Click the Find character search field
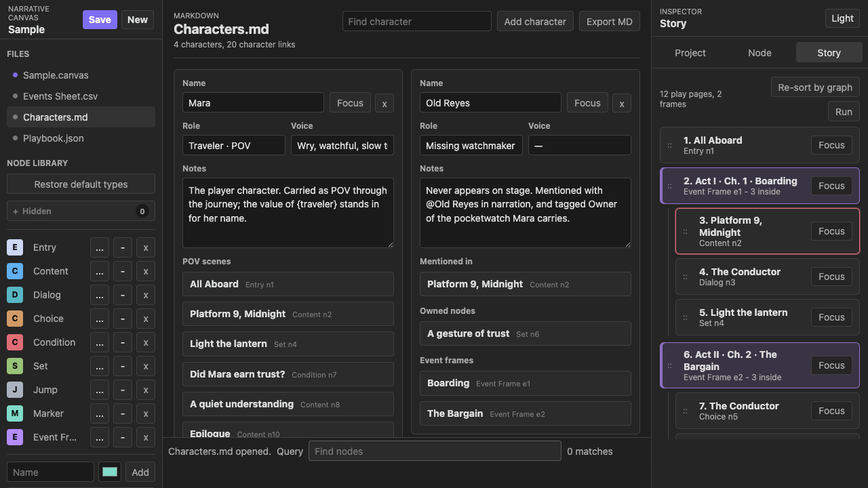Screen dimensions: 868x488 [x=417, y=22]
